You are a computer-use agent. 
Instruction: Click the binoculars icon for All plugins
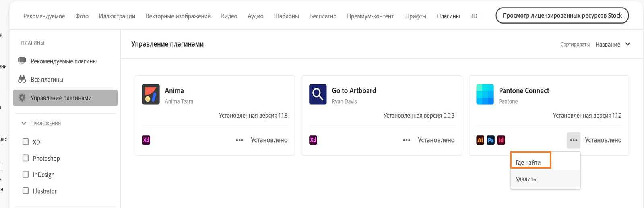pos(22,79)
